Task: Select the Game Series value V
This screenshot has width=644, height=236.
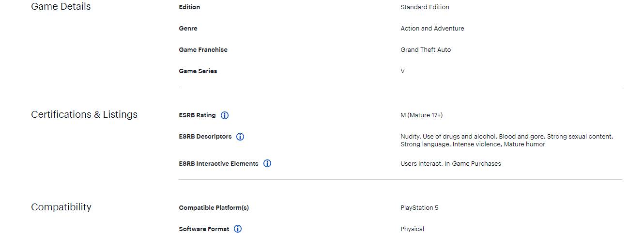Action: click(x=402, y=71)
